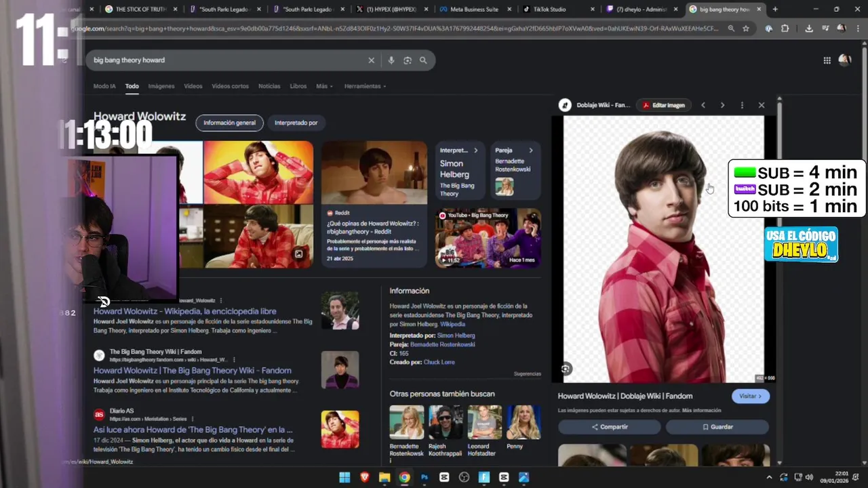The width and height of the screenshot is (868, 488).
Task: Switch to Imágenes tab
Action: point(161,86)
